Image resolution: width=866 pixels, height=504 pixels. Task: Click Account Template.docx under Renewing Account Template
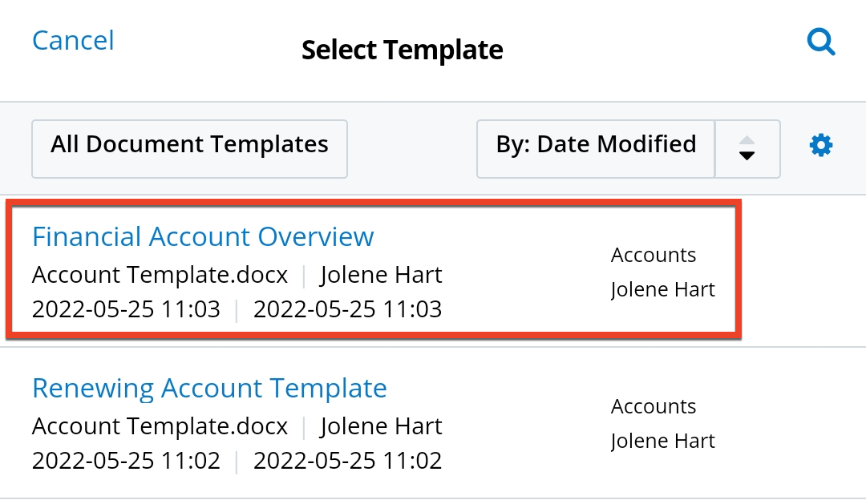click(160, 427)
